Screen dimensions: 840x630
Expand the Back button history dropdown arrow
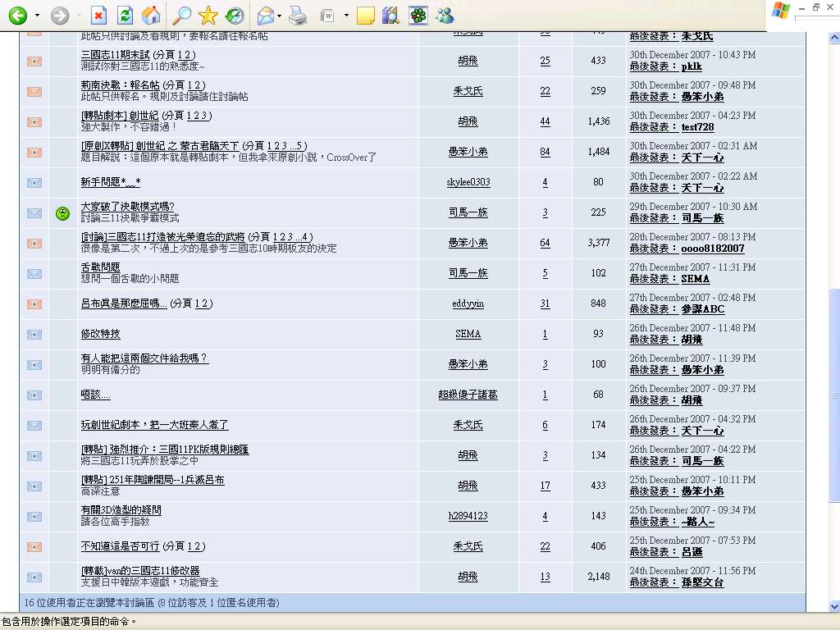37,16
